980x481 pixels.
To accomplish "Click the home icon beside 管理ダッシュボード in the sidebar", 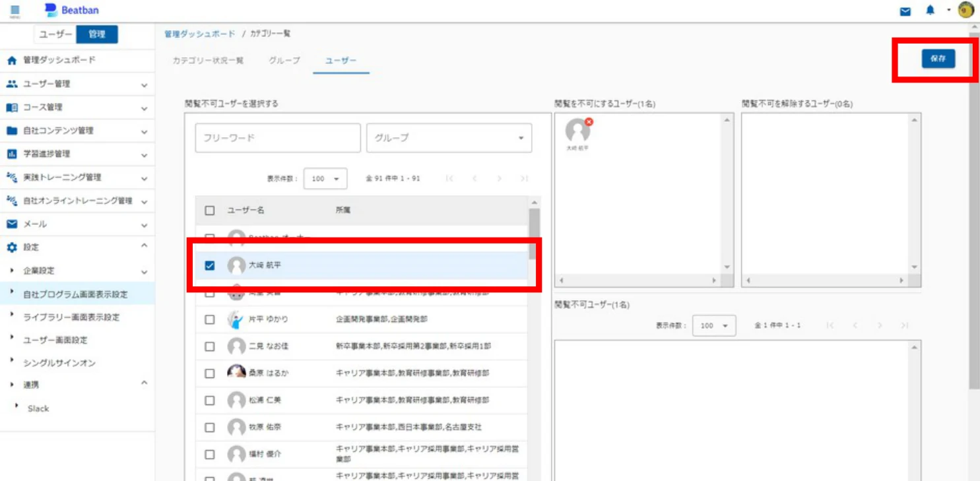I will tap(11, 60).
